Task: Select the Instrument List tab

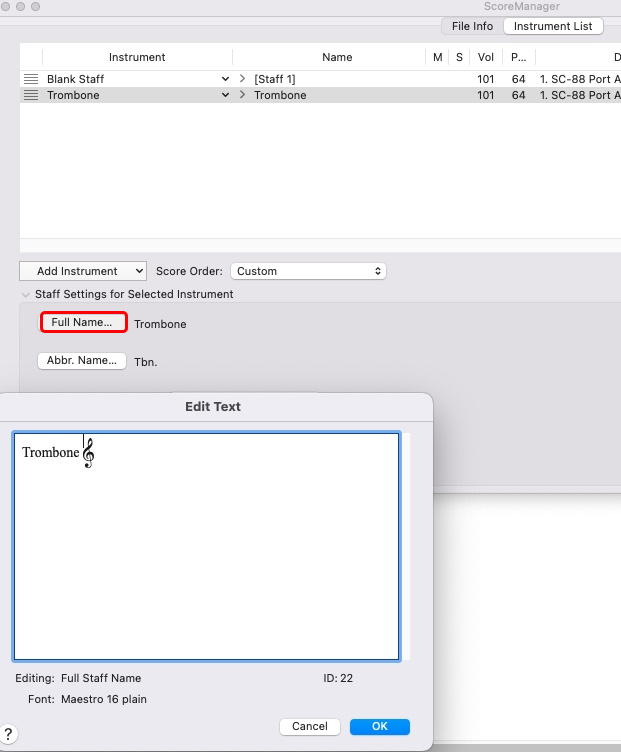Action: [553, 26]
